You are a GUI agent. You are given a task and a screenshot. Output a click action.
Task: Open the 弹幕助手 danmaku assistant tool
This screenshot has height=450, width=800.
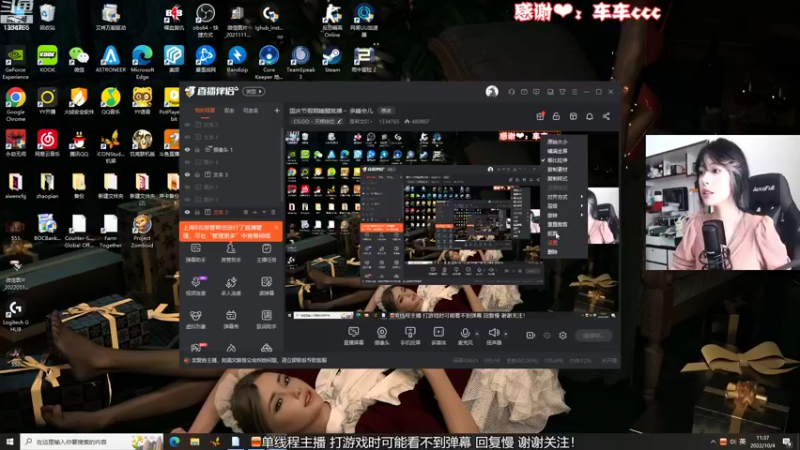click(x=195, y=253)
